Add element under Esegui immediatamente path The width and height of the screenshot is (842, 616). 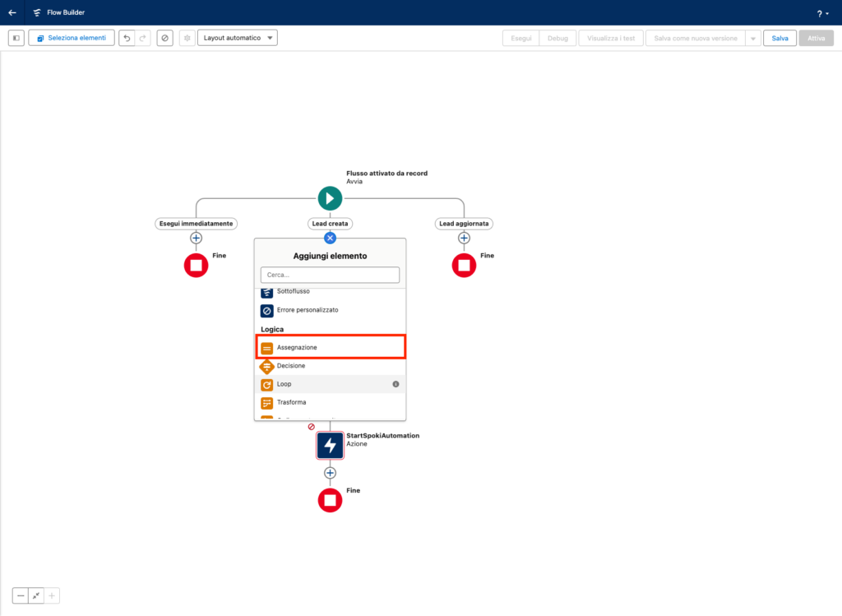(x=196, y=238)
